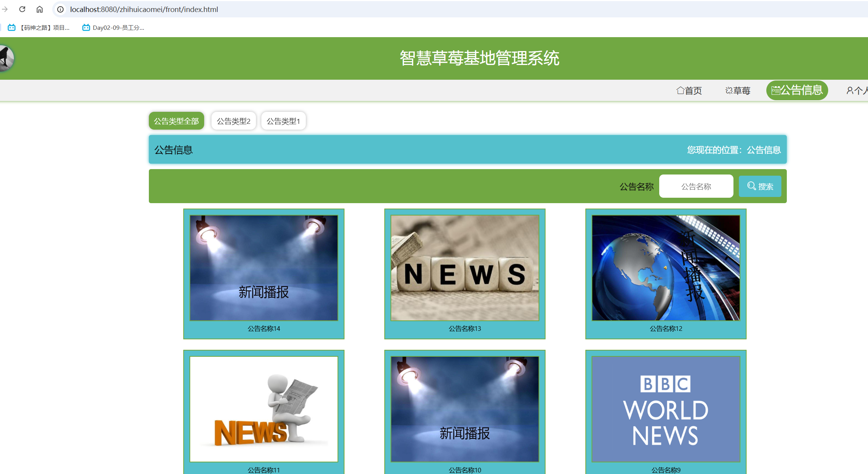Click the 公告名称12 caption
The image size is (868, 474).
666,329
